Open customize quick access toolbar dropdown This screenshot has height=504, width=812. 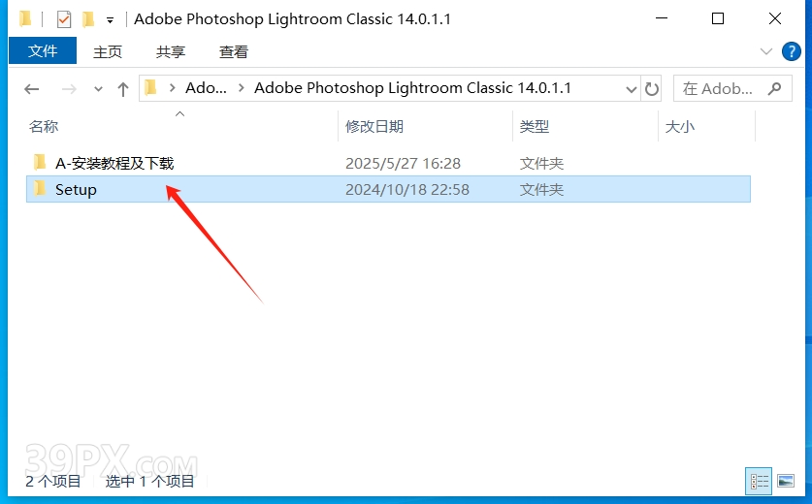110,20
